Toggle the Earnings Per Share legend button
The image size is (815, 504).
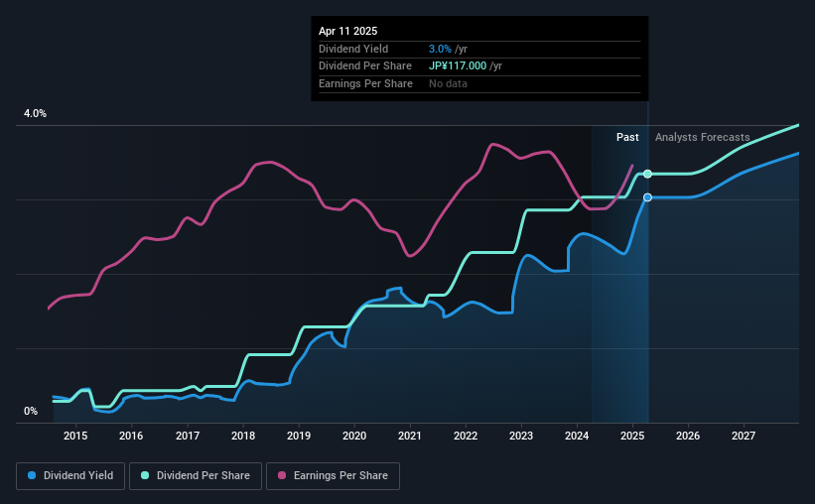pyautogui.click(x=333, y=476)
